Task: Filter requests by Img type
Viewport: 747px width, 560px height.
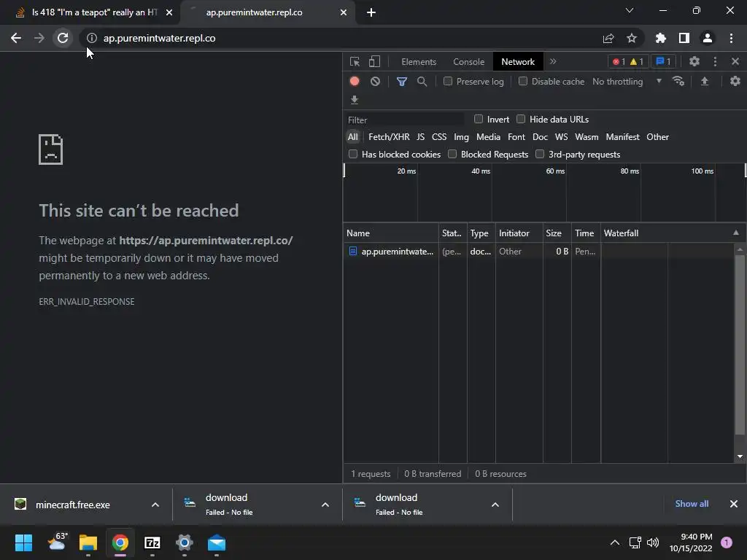Action: coord(461,137)
